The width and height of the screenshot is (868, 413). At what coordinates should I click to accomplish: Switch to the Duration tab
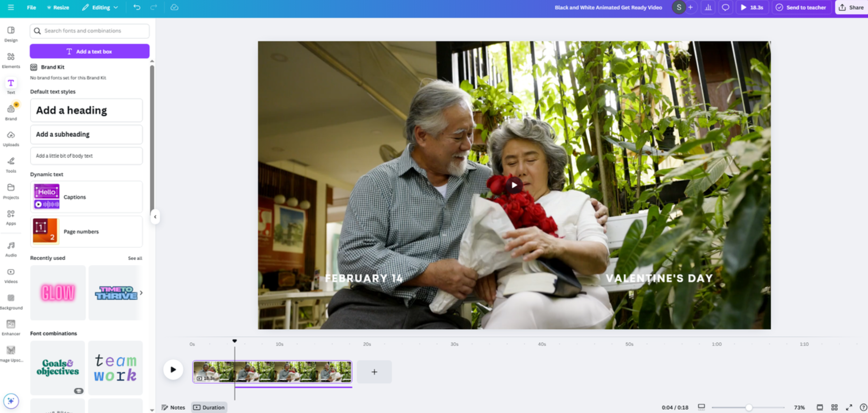tap(209, 407)
